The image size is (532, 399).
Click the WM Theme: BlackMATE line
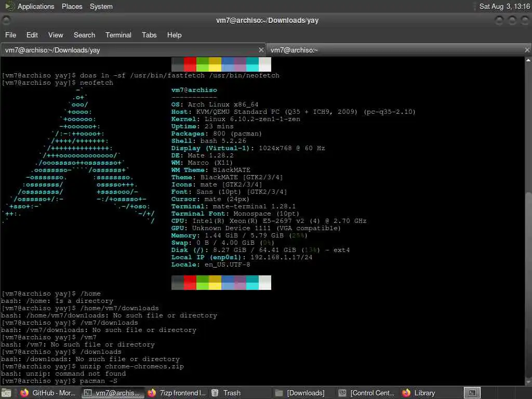211,170
